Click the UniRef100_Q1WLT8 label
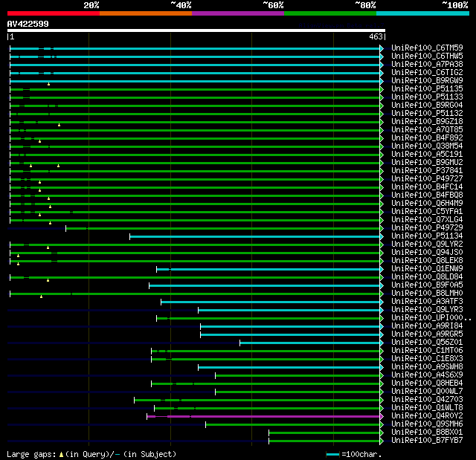 point(427,408)
